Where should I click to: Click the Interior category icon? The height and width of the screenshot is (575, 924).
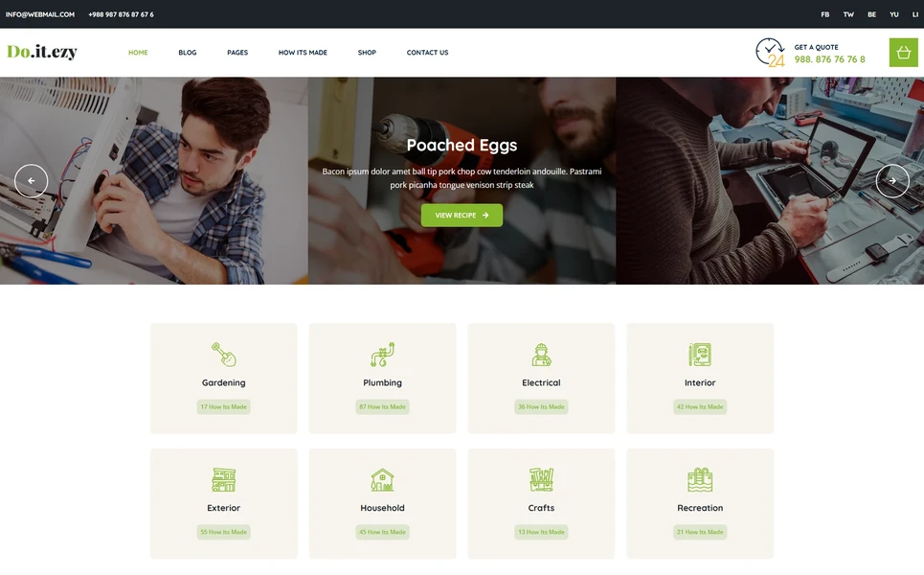tap(700, 353)
